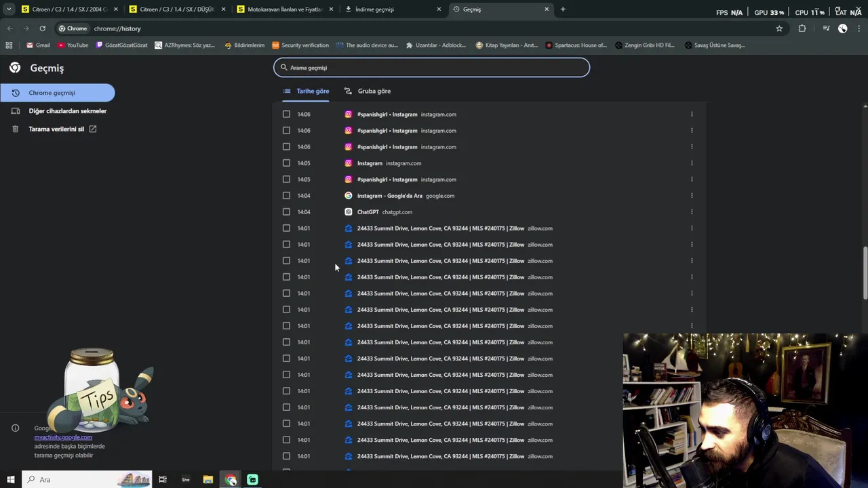Open AZRhymes bookmark

click(x=184, y=45)
